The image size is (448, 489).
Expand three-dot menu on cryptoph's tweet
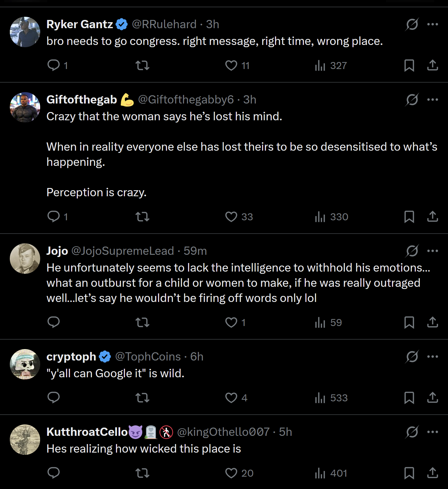click(433, 357)
